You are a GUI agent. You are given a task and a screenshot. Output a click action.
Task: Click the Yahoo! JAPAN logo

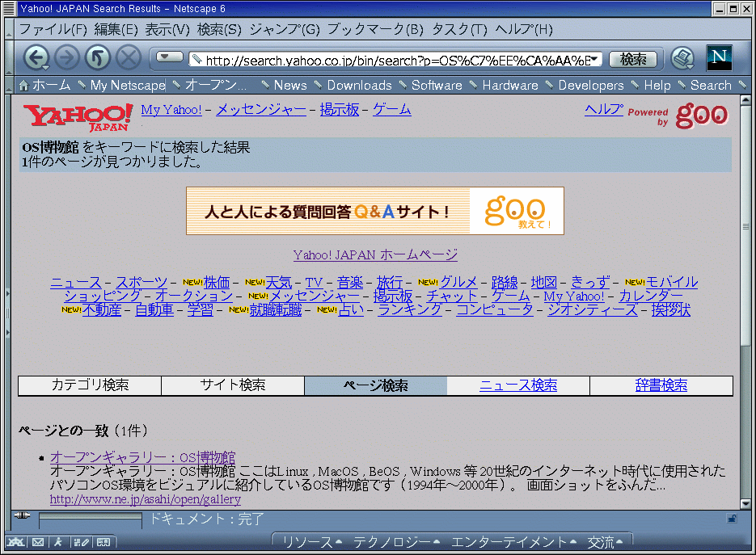(78, 117)
